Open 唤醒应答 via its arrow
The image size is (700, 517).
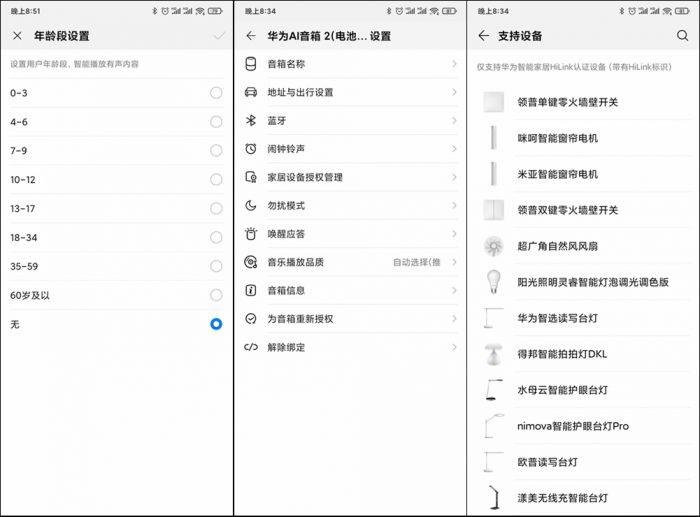pyautogui.click(x=454, y=234)
